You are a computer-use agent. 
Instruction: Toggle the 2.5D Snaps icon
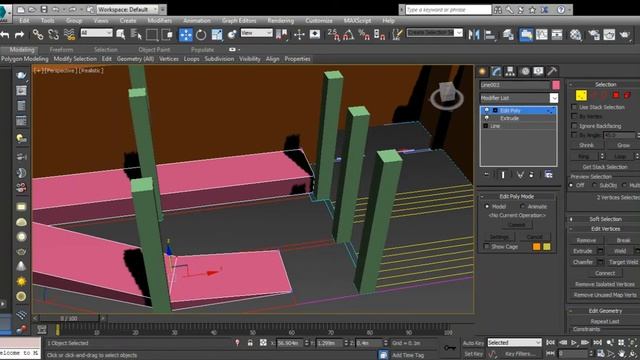333,35
